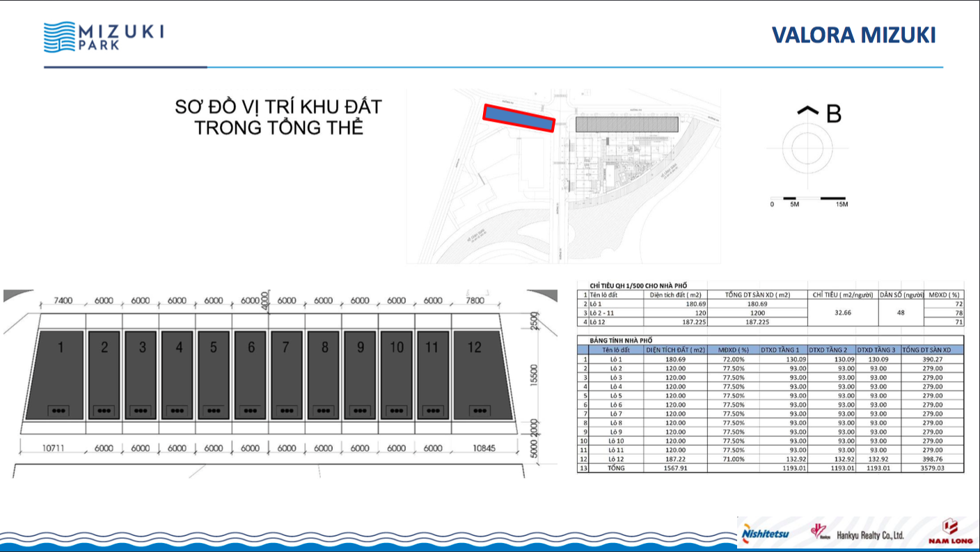Click the DTXD TẦNG 2 header
The width and height of the screenshot is (980, 552).
(x=831, y=349)
